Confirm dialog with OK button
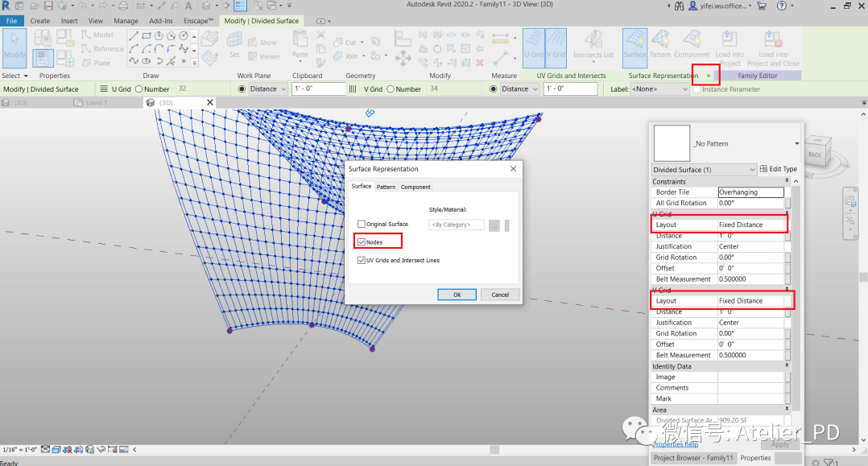This screenshot has width=868, height=466. coord(457,295)
